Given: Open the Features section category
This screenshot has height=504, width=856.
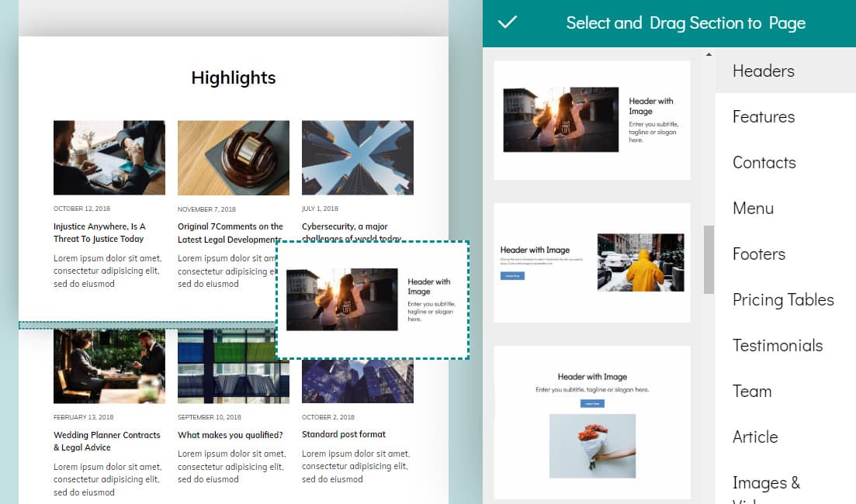Looking at the screenshot, I should click(764, 116).
